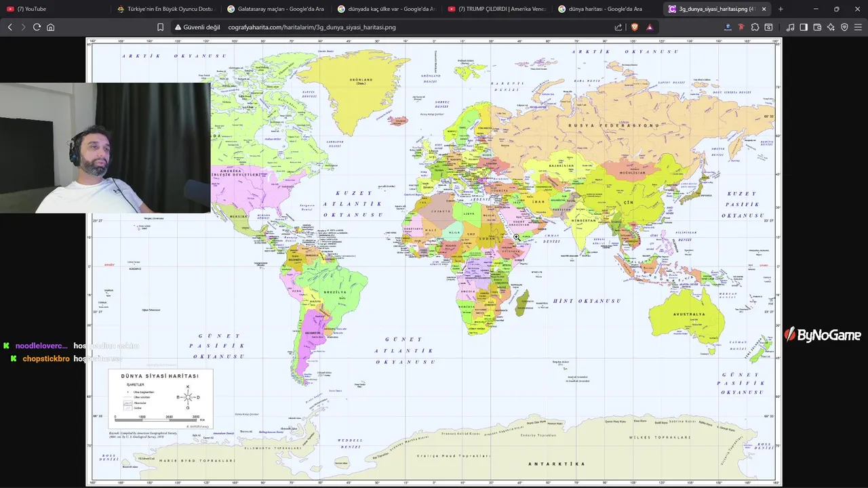
Task: Open a new tab with plus button
Action: (781, 9)
